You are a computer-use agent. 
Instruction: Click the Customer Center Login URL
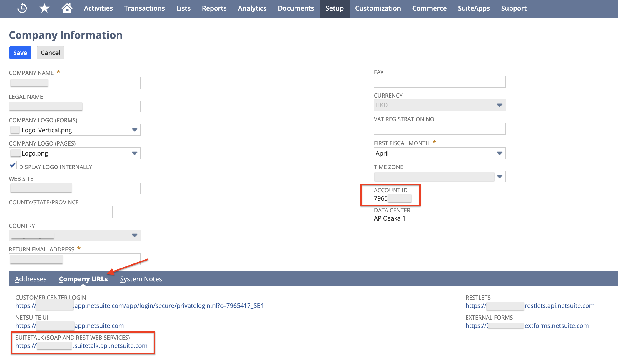coord(140,306)
